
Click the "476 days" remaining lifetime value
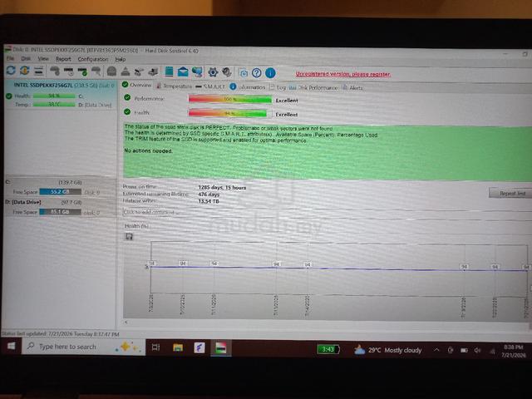(209, 195)
